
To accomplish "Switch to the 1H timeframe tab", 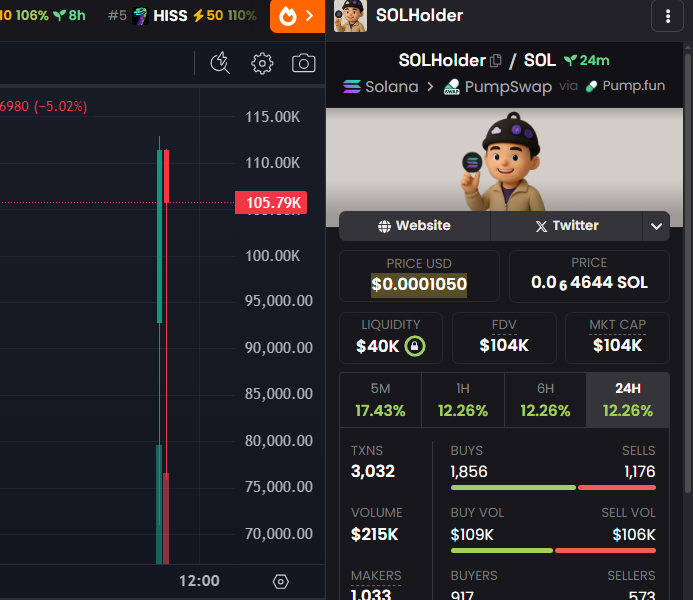I will 462,400.
